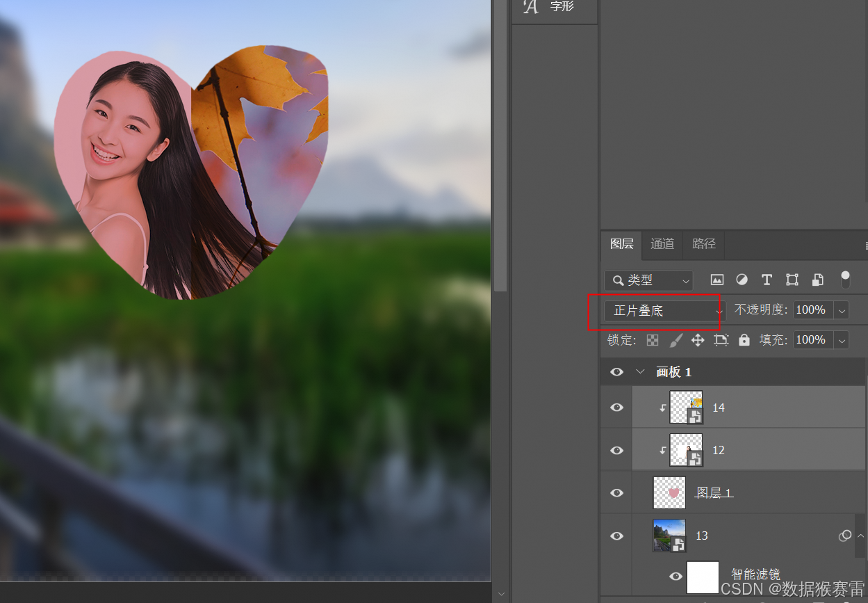Click the 填充 fill value field
The height and width of the screenshot is (603, 868).
coord(814,340)
